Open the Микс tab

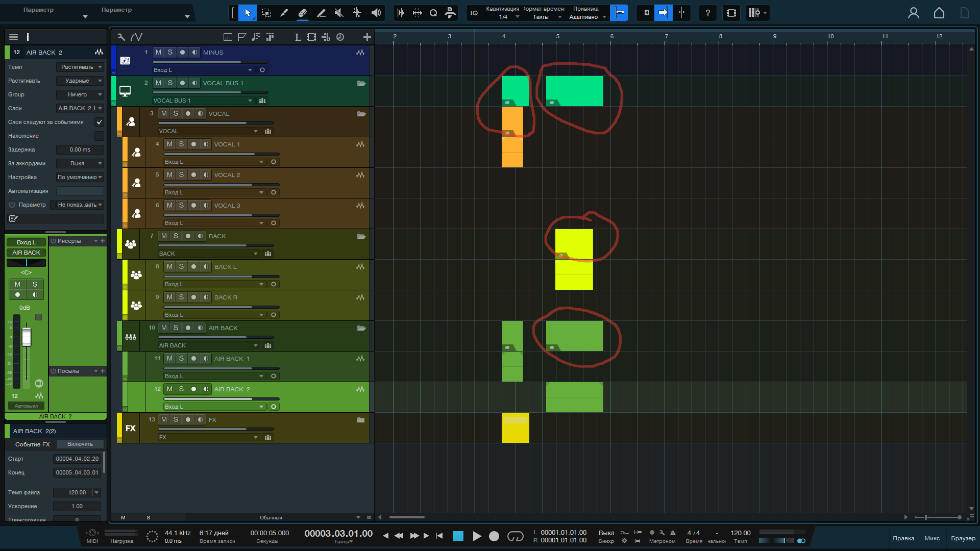click(932, 538)
